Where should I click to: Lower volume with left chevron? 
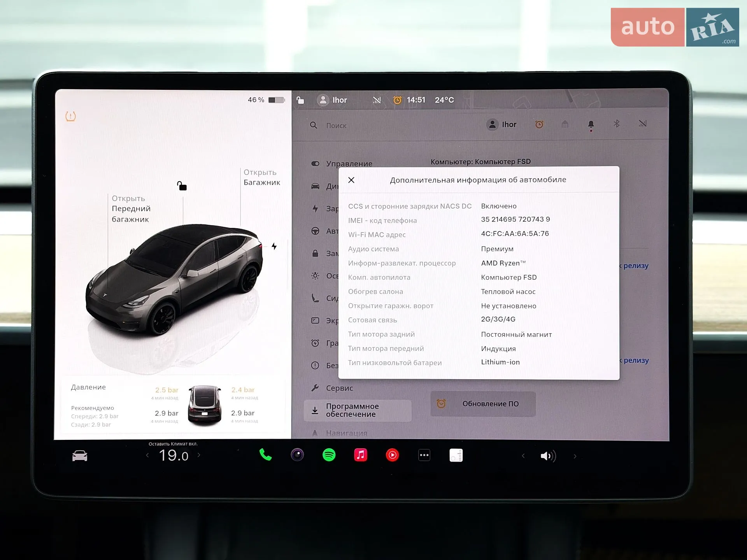click(x=523, y=456)
